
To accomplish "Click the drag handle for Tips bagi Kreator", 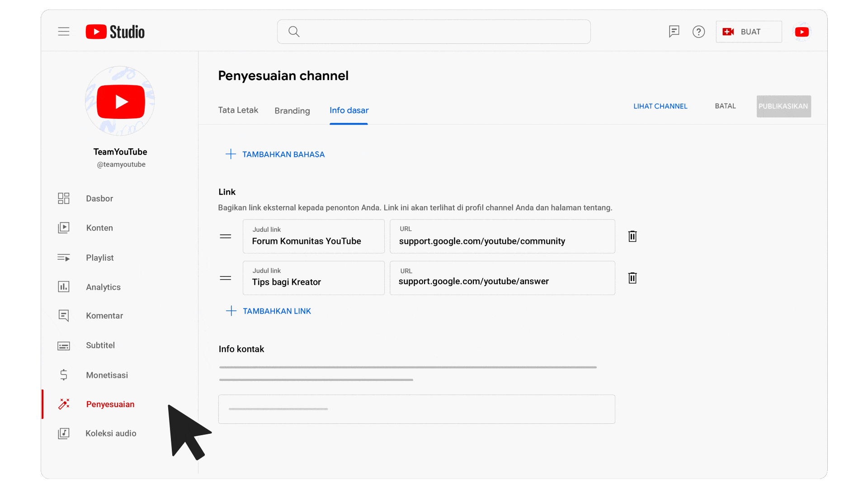I will (x=225, y=278).
